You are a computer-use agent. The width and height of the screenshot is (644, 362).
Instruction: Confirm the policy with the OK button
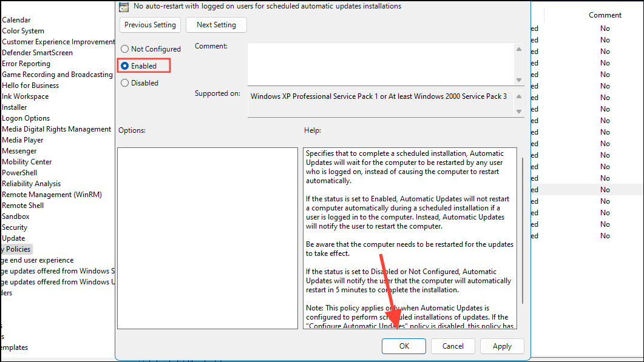[404, 346]
